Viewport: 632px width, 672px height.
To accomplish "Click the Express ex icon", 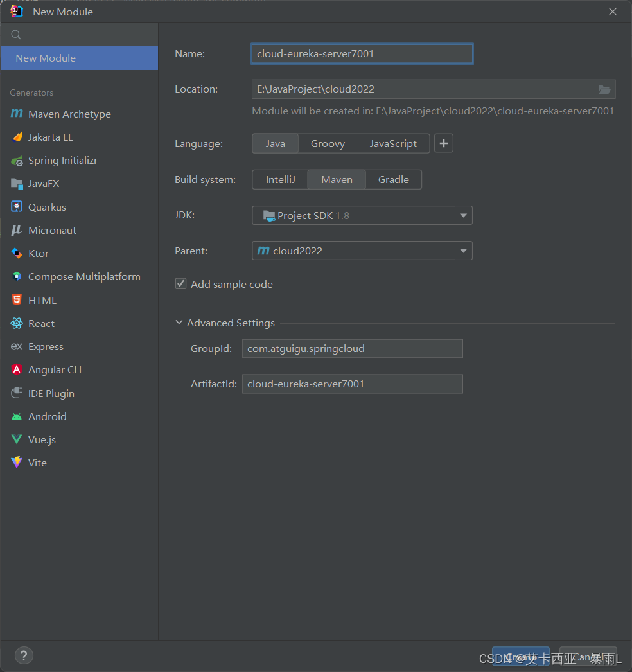I will (17, 346).
